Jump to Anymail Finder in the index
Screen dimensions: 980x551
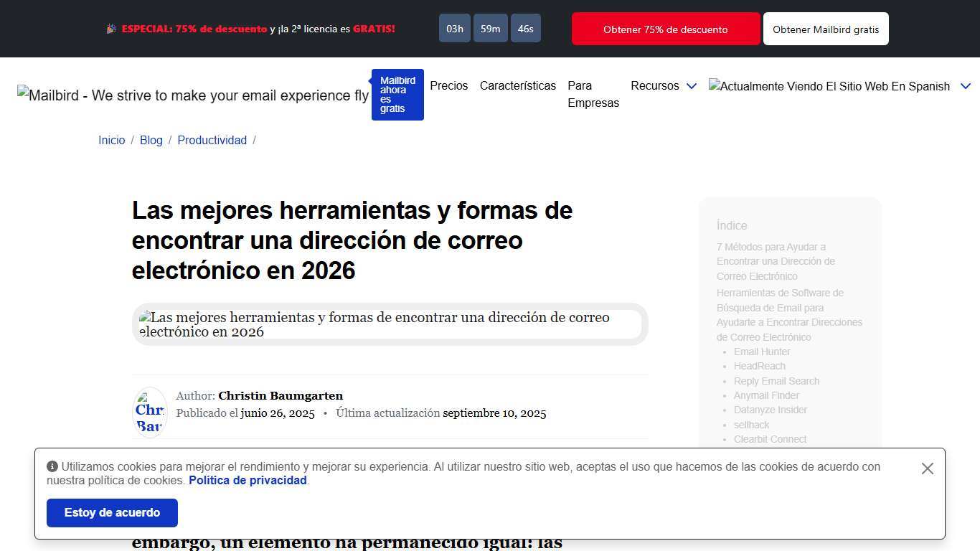(766, 395)
